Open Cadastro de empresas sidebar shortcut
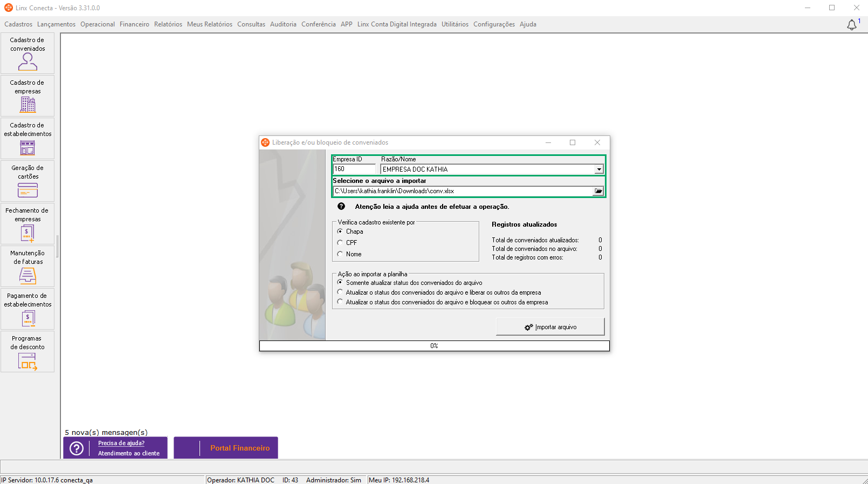The width and height of the screenshot is (868, 484). [x=27, y=96]
